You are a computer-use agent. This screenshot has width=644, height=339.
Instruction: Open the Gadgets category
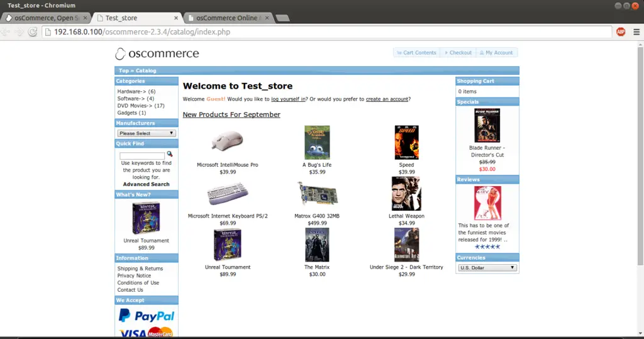tap(127, 113)
